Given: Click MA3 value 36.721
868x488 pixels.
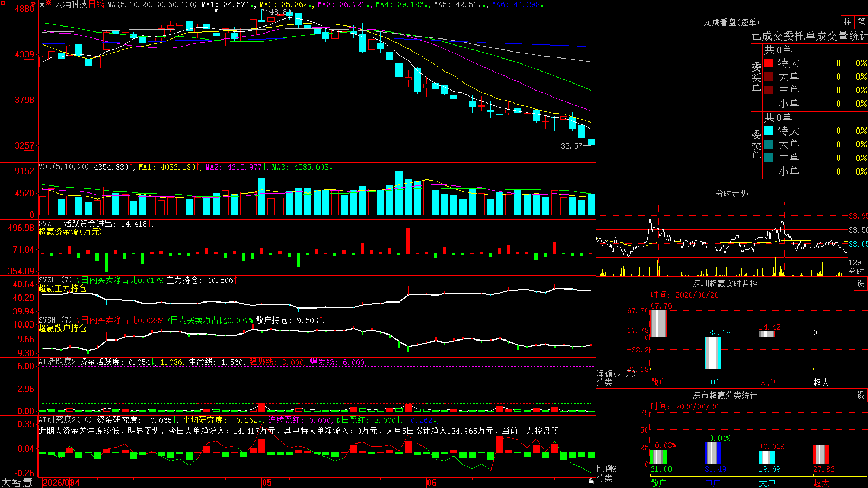Looking at the screenshot, I should point(353,4).
